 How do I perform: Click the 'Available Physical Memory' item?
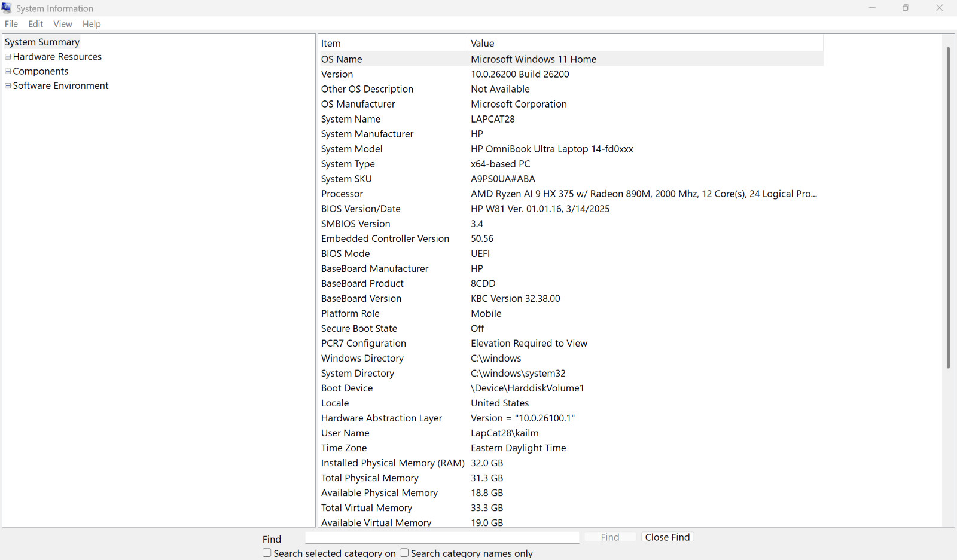380,492
